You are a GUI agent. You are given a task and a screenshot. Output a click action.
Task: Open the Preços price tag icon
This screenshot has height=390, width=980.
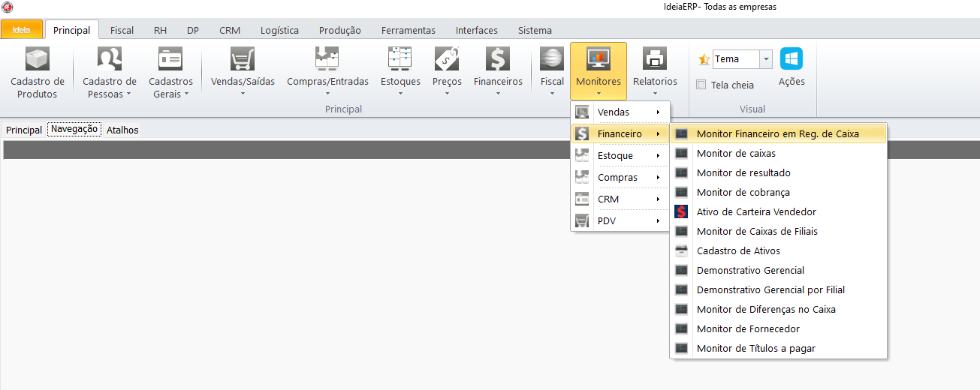(447, 59)
